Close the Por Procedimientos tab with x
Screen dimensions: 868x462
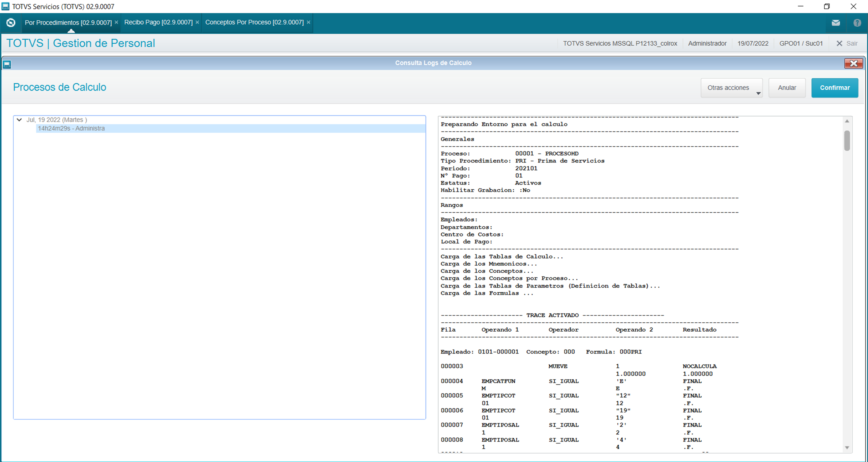[x=116, y=22]
